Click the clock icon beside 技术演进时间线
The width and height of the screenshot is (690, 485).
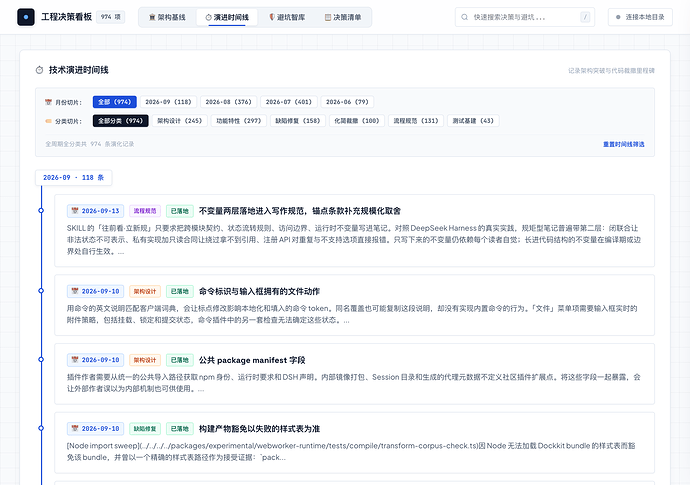pyautogui.click(x=40, y=70)
